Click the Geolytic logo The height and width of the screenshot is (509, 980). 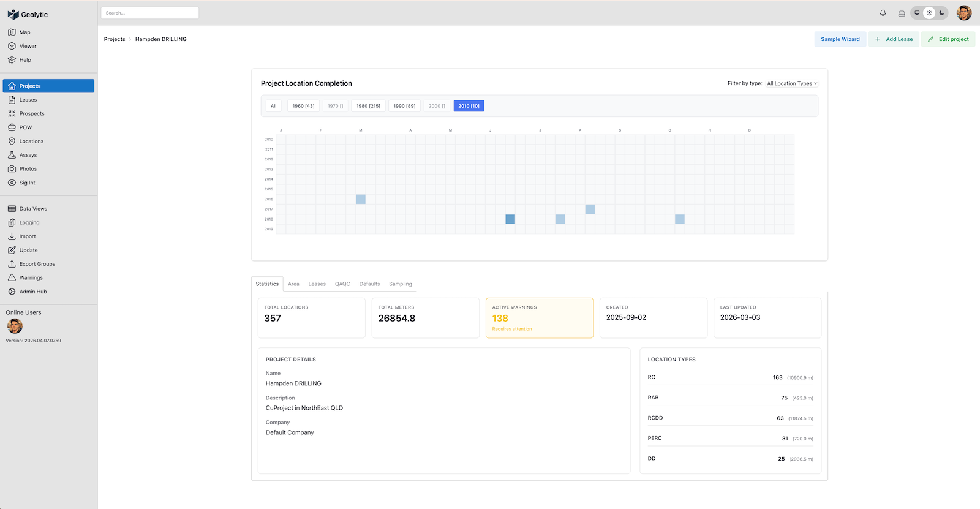point(28,14)
